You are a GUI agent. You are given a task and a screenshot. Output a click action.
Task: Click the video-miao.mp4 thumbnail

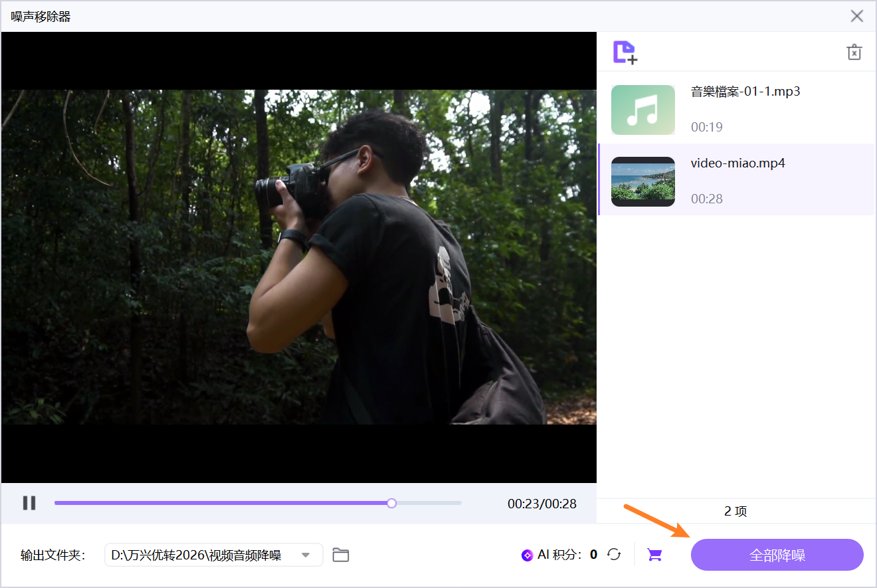[642, 181]
